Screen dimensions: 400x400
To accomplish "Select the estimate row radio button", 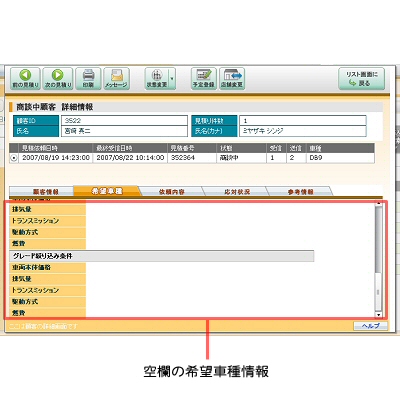I will (x=13, y=159).
